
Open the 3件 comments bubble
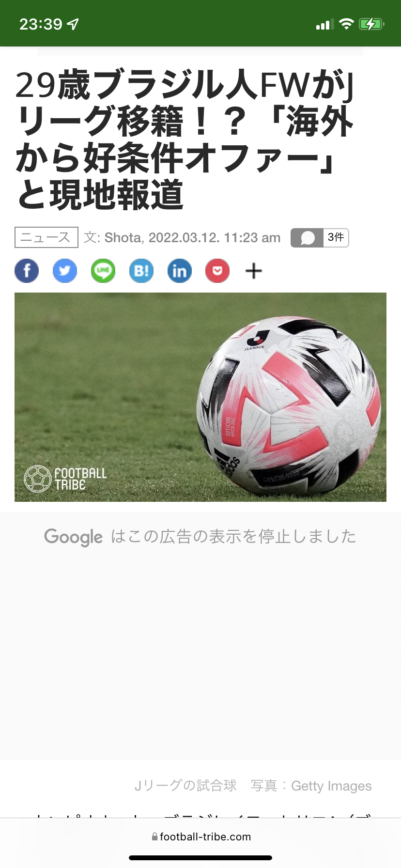320,238
